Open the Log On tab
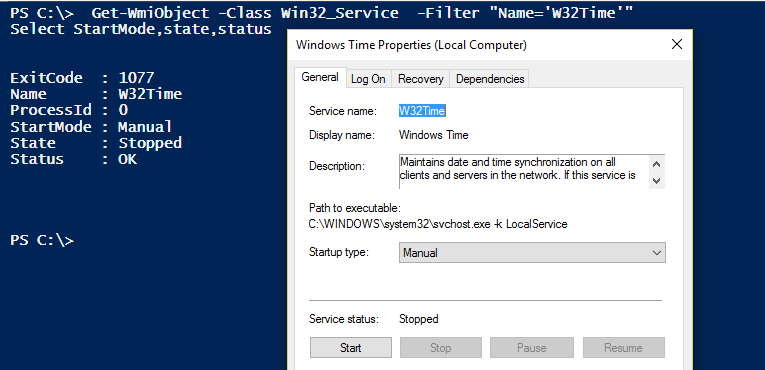The image size is (765, 370). point(368,79)
